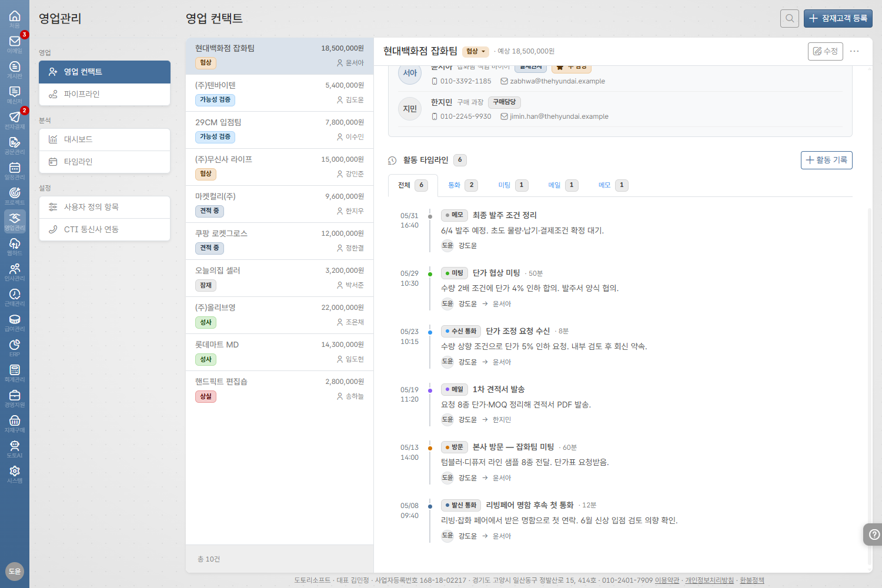The height and width of the screenshot is (588, 882).
Task: Open the 공문관리 icon
Action: (x=15, y=145)
